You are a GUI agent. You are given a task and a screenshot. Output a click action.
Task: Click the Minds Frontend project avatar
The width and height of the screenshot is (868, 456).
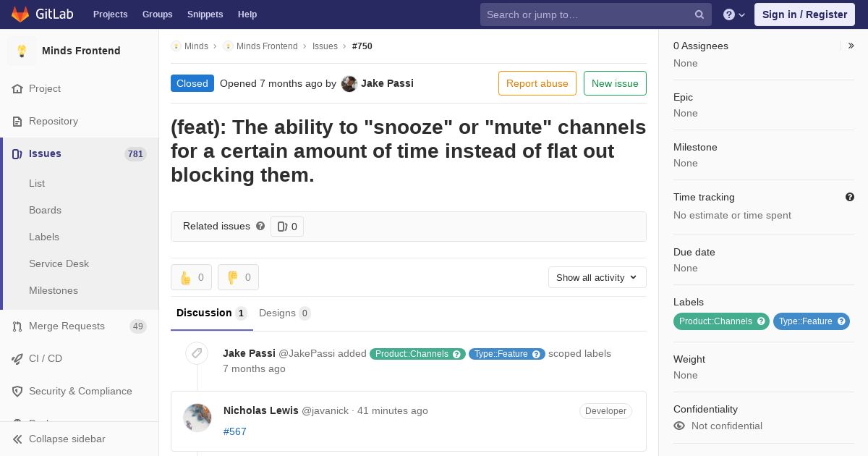pyautogui.click(x=22, y=51)
